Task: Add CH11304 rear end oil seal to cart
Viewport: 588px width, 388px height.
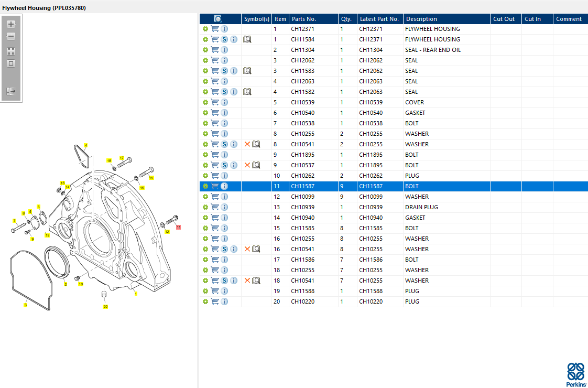Action: tap(215, 50)
